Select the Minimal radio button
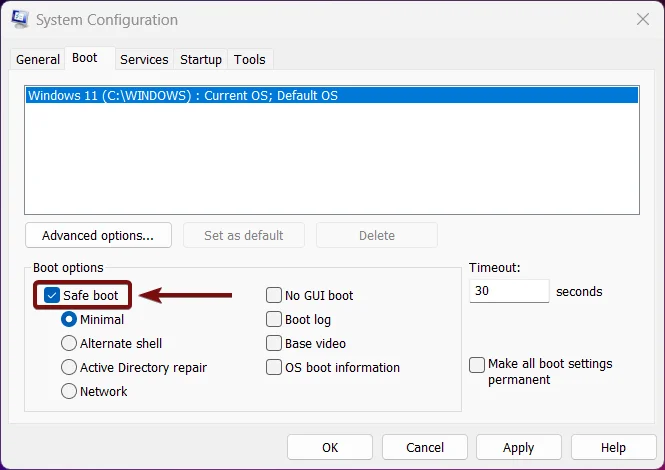This screenshot has height=470, width=665. tap(69, 319)
